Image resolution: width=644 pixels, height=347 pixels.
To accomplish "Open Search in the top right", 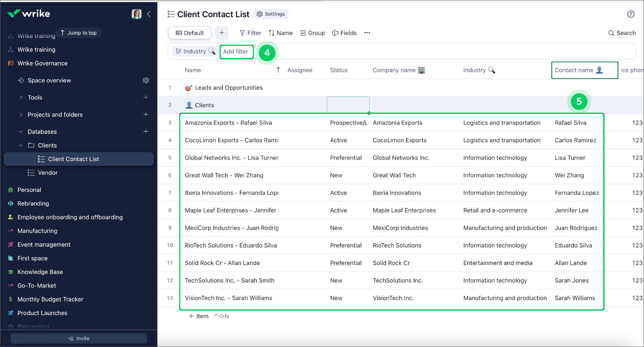I will pos(622,33).
